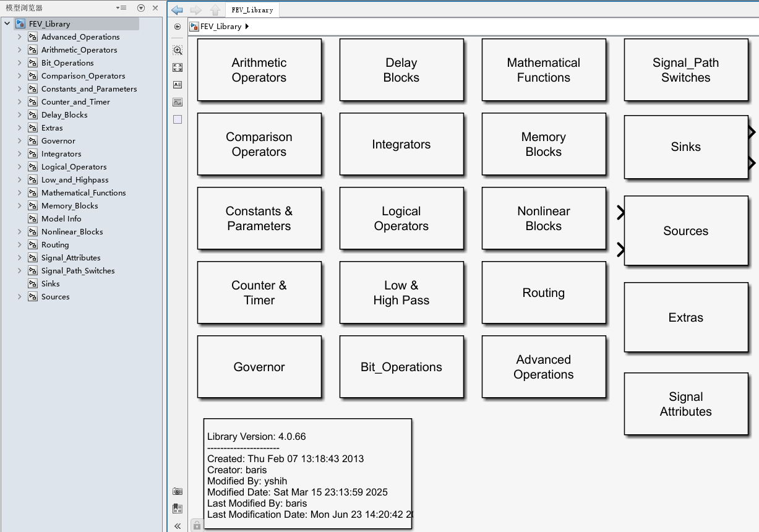759x532 pixels.
Task: Click the library lock icon
Action: 196,525
